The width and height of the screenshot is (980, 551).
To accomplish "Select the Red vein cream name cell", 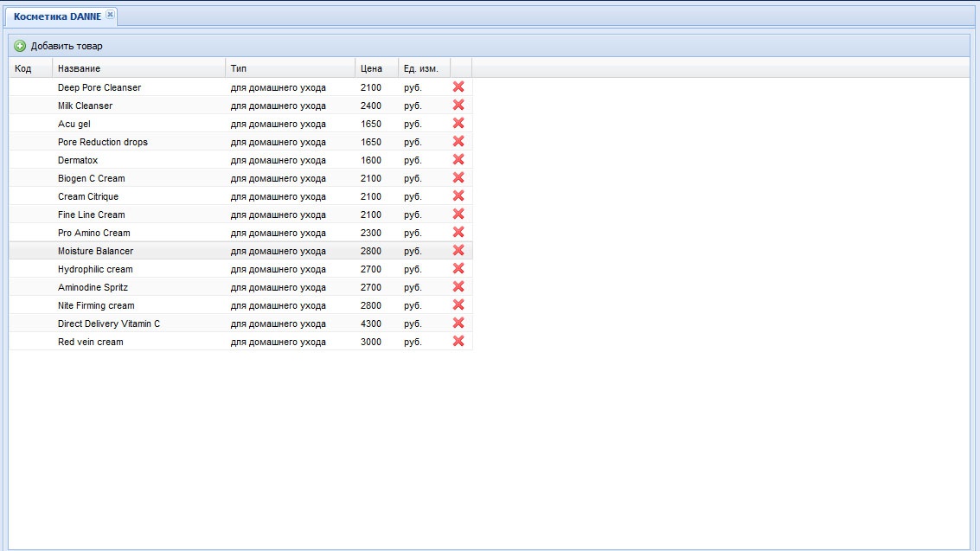I will (x=138, y=341).
